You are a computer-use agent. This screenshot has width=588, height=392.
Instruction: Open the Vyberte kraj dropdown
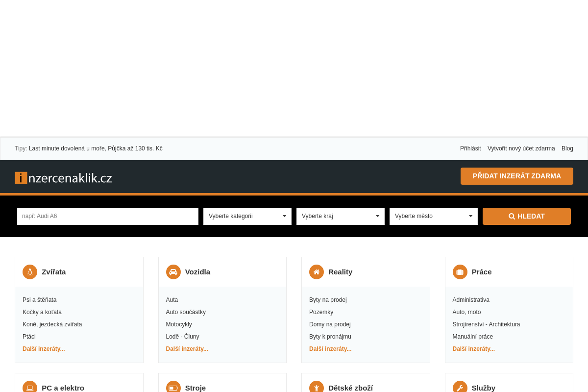coord(341,216)
